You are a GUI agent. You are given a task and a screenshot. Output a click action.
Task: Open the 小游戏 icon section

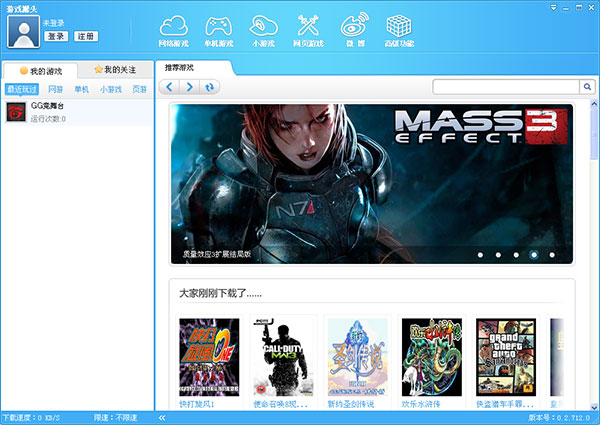click(x=263, y=31)
